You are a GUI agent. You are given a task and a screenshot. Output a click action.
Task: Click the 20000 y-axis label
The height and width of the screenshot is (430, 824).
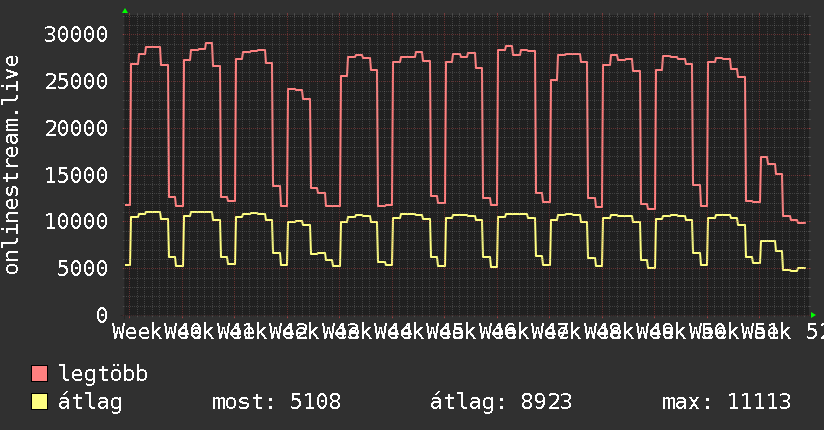(x=76, y=128)
